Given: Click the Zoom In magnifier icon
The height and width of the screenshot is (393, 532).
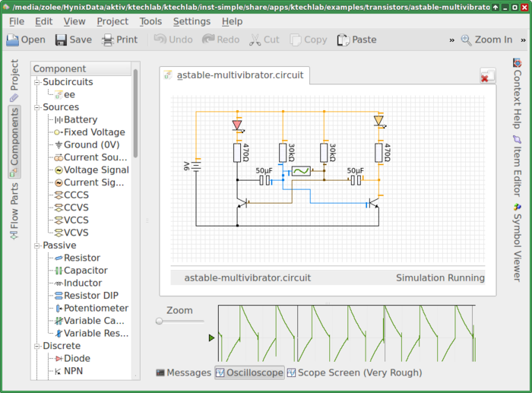Looking at the screenshot, I should point(466,40).
